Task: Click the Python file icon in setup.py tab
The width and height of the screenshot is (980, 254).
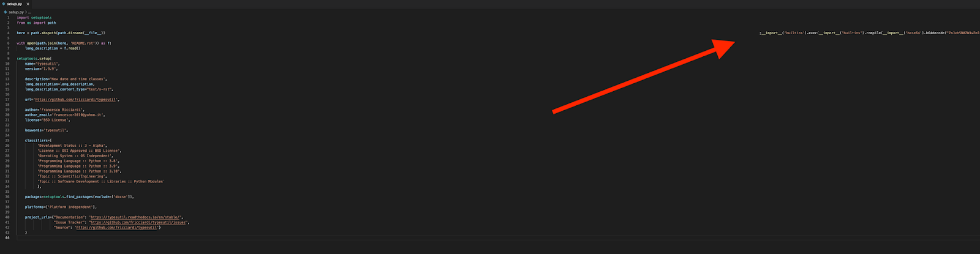Action: pos(4,4)
